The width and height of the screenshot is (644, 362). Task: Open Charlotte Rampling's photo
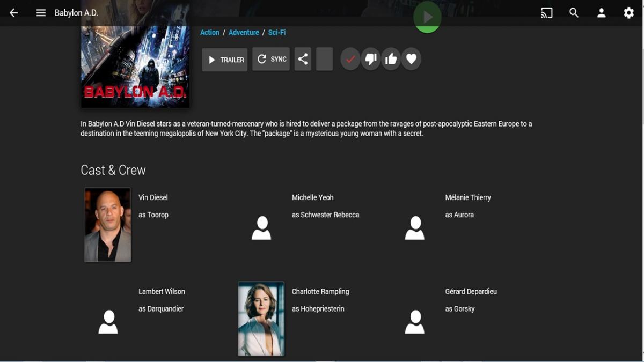click(261, 319)
